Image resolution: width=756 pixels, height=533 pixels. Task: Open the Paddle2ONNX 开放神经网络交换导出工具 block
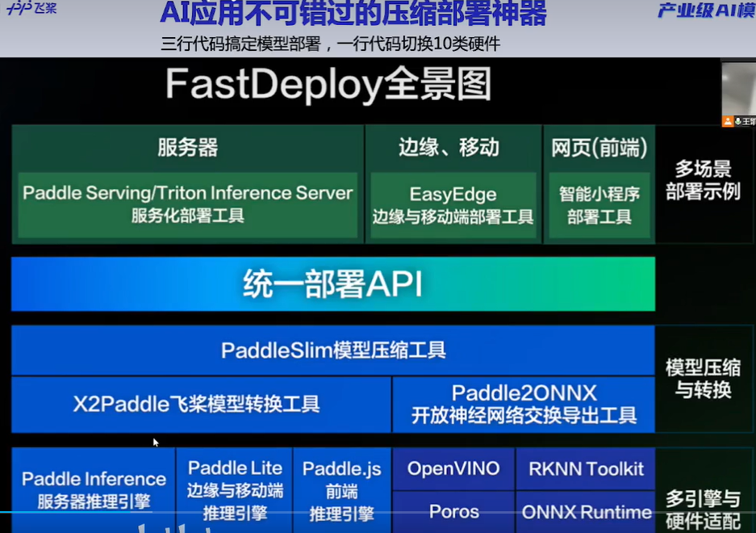[x=525, y=402]
